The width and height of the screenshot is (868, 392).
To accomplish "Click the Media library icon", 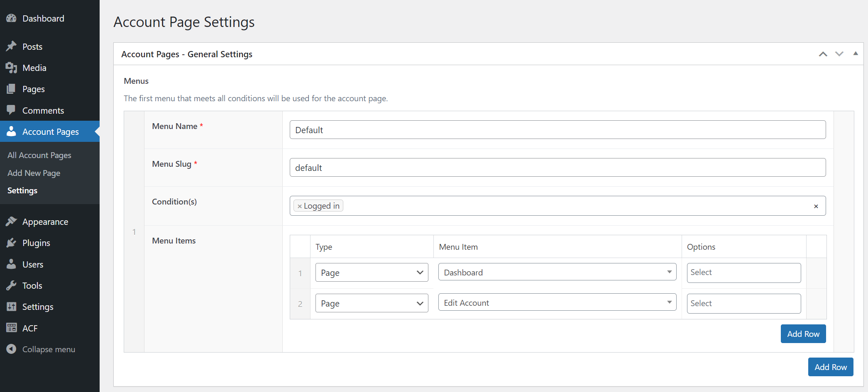I will (x=11, y=68).
